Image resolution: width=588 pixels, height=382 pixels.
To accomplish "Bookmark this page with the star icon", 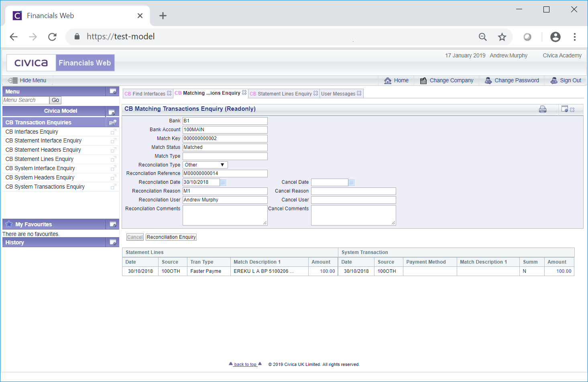I will [502, 37].
